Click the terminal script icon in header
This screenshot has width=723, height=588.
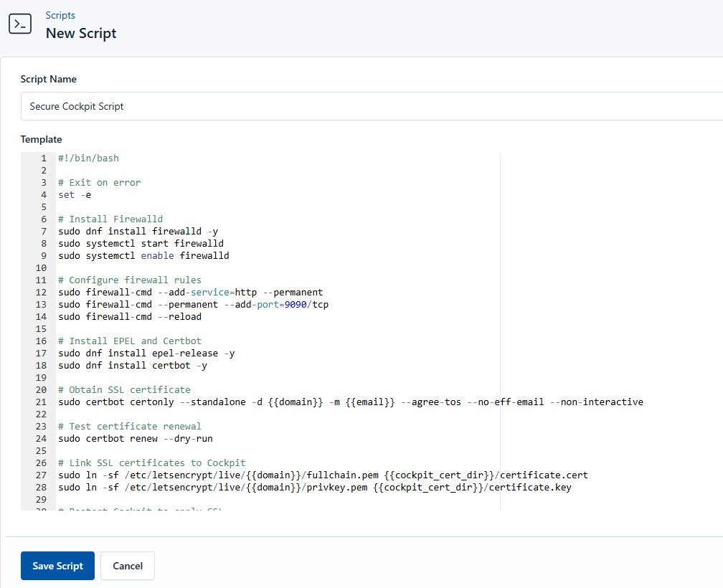(x=20, y=24)
